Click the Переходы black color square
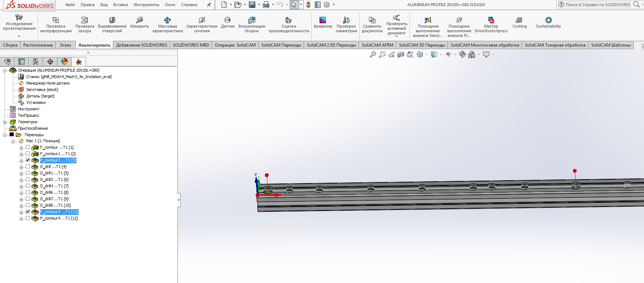This screenshot has height=283, width=644. 11,135
